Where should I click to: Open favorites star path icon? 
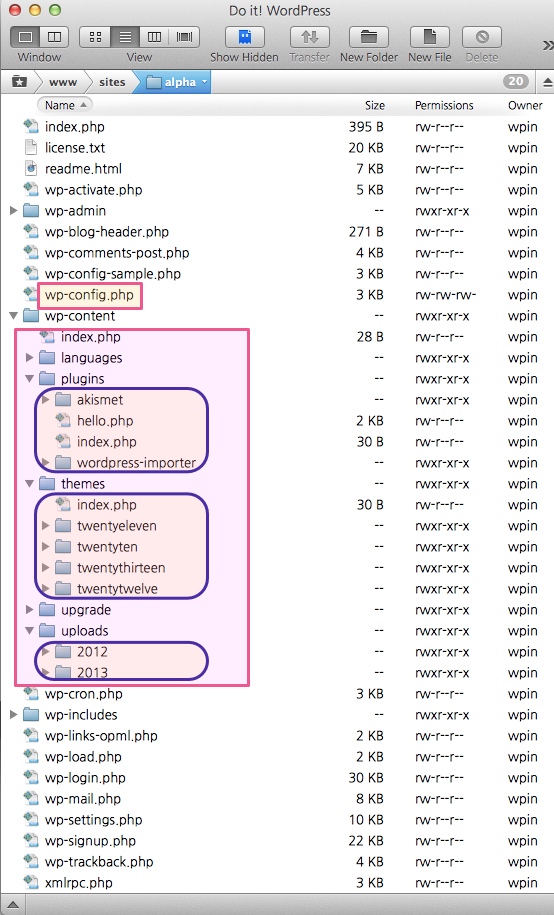[x=19, y=82]
